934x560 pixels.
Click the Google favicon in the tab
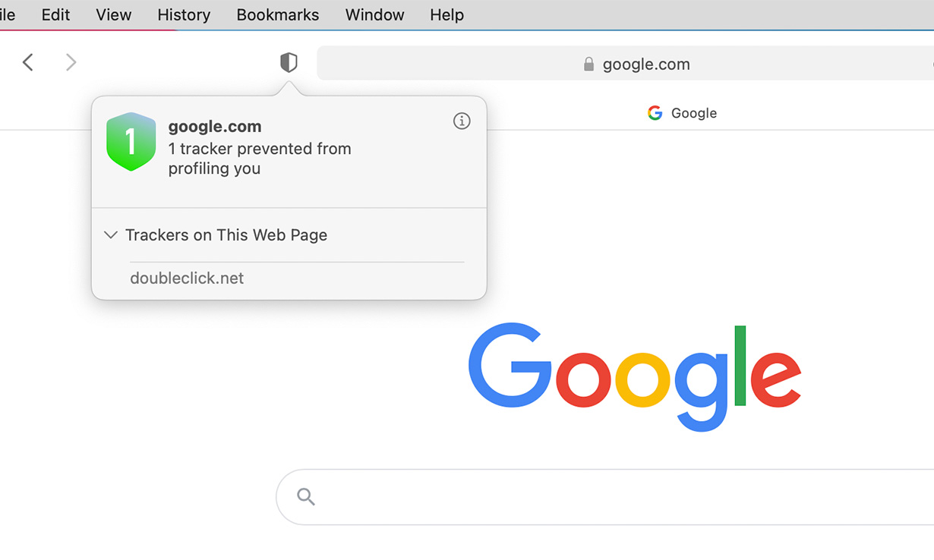coord(655,113)
